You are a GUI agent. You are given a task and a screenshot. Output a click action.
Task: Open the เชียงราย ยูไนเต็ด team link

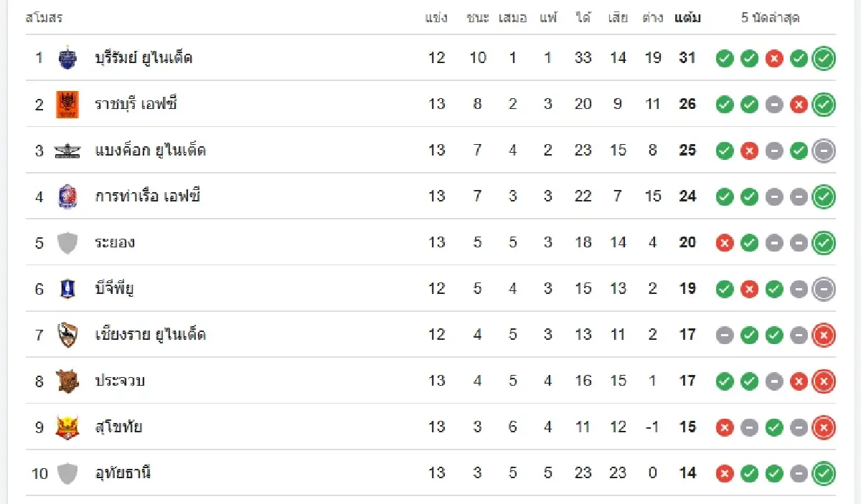pos(151,335)
